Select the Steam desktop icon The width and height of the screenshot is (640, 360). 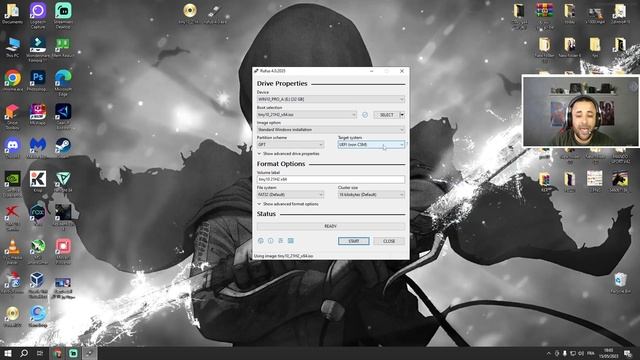[x=63, y=148]
